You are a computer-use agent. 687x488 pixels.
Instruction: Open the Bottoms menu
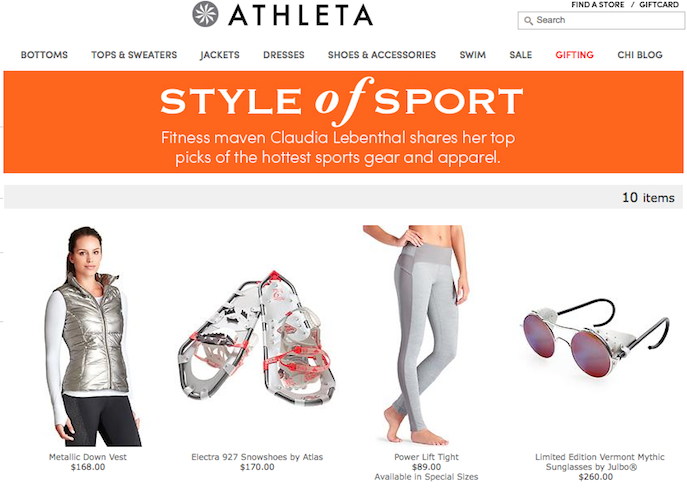coord(44,55)
